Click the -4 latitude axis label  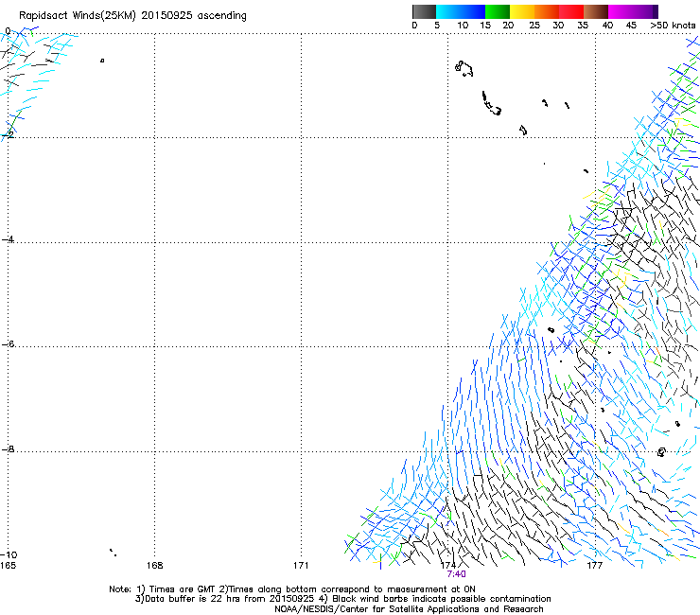coord(8,239)
